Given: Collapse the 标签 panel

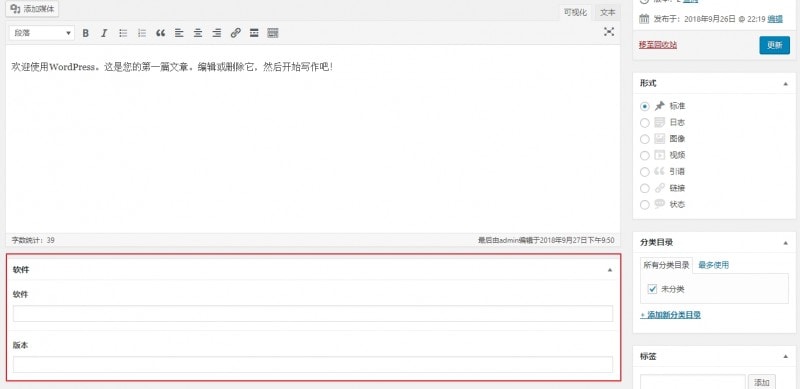Looking at the screenshot, I should tap(786, 356).
